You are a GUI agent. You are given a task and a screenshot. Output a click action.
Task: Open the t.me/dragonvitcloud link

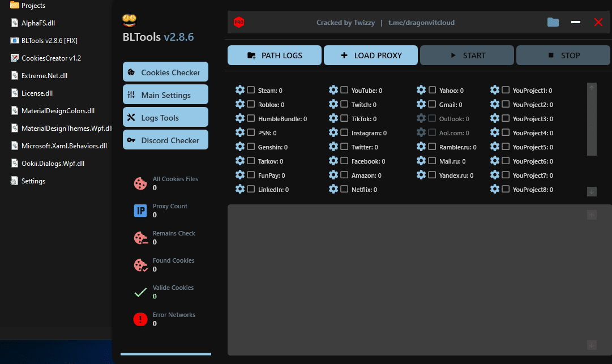[421, 23]
